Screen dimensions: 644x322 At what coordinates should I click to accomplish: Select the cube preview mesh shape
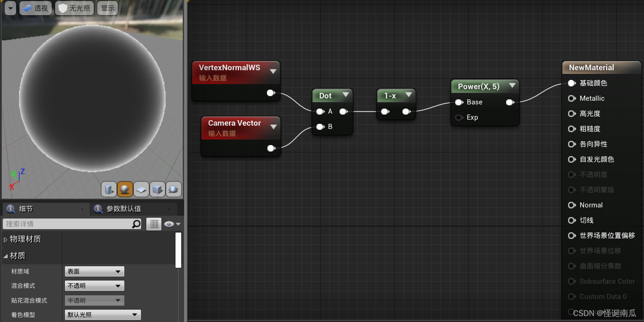point(157,189)
